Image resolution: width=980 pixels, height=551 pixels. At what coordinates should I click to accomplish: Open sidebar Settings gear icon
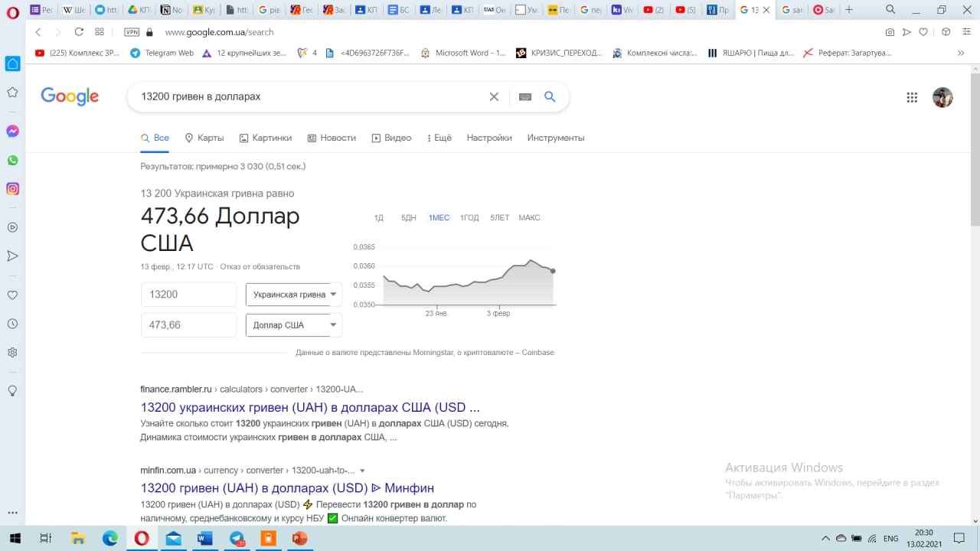12,353
